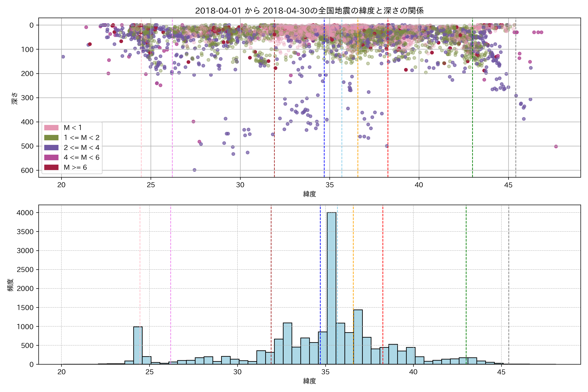Click the "M >= 6" legend label text

tap(75, 167)
